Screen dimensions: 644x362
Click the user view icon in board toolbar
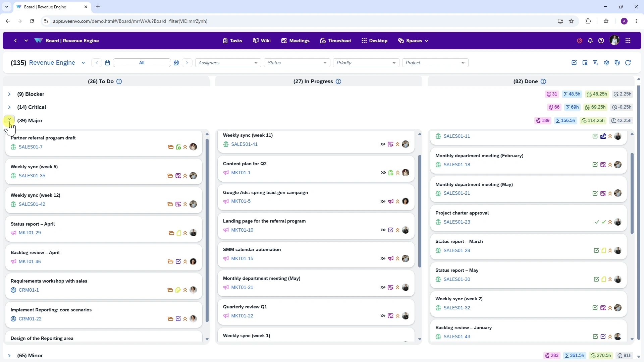click(585, 63)
